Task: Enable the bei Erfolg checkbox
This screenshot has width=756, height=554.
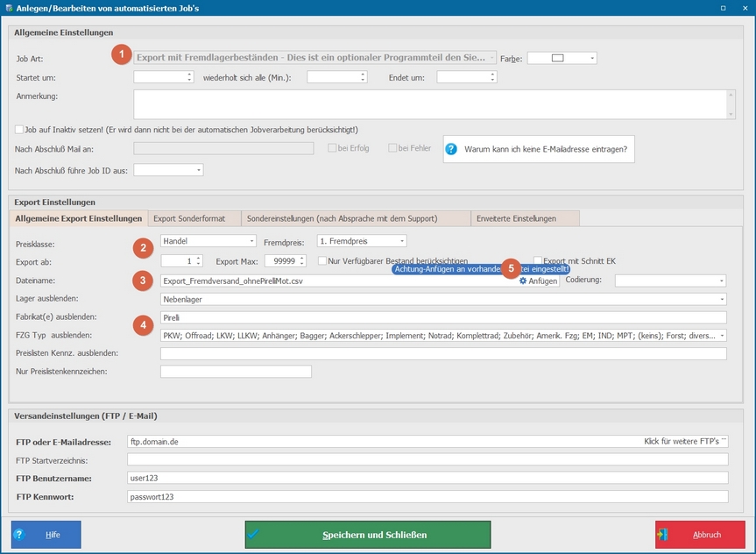Action: (332, 148)
